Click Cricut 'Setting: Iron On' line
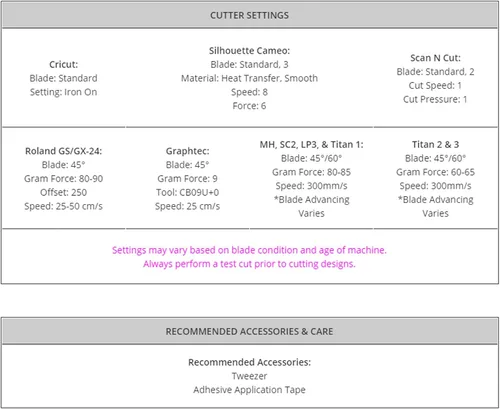The width and height of the screenshot is (500, 409). 63,92
